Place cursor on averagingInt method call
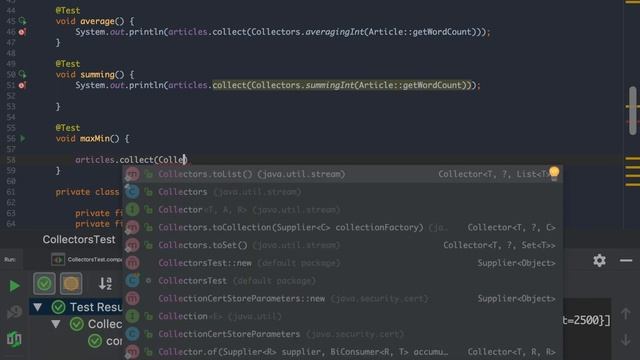 click(x=335, y=32)
